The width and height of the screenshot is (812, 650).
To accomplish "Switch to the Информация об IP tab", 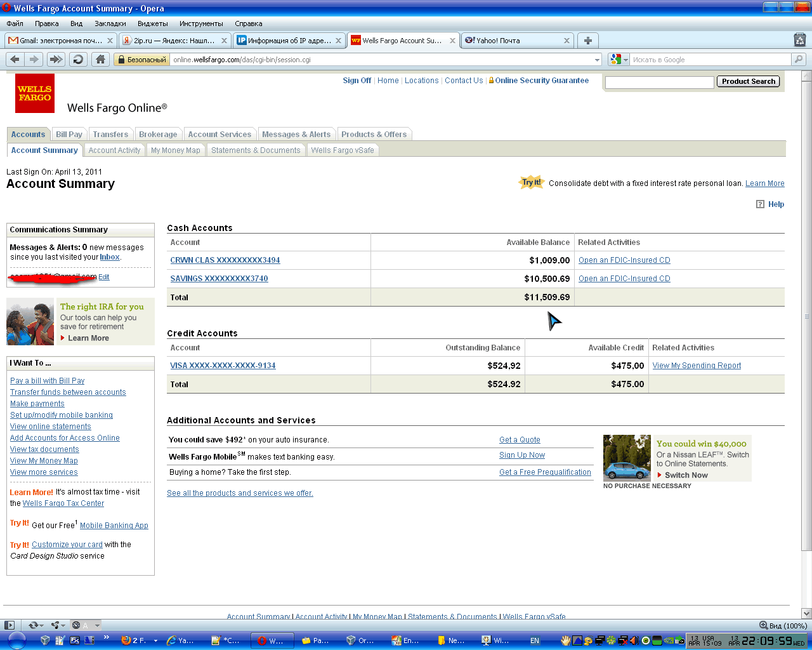I will point(289,41).
